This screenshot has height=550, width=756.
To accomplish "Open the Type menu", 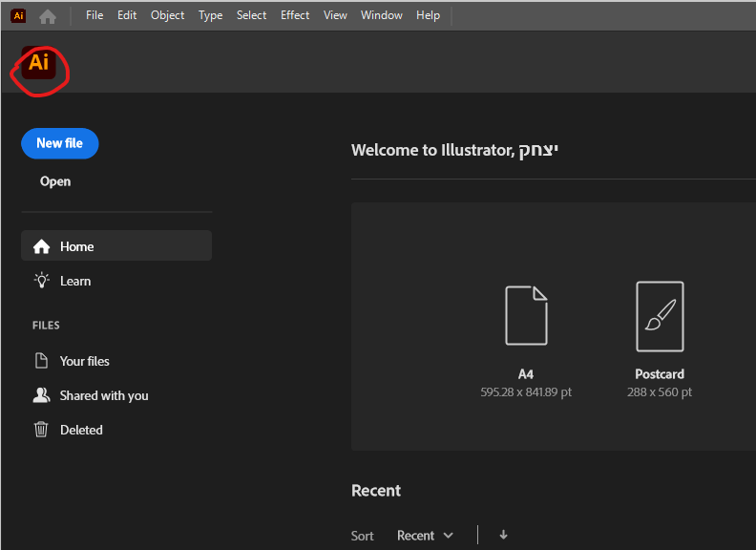I will [210, 15].
